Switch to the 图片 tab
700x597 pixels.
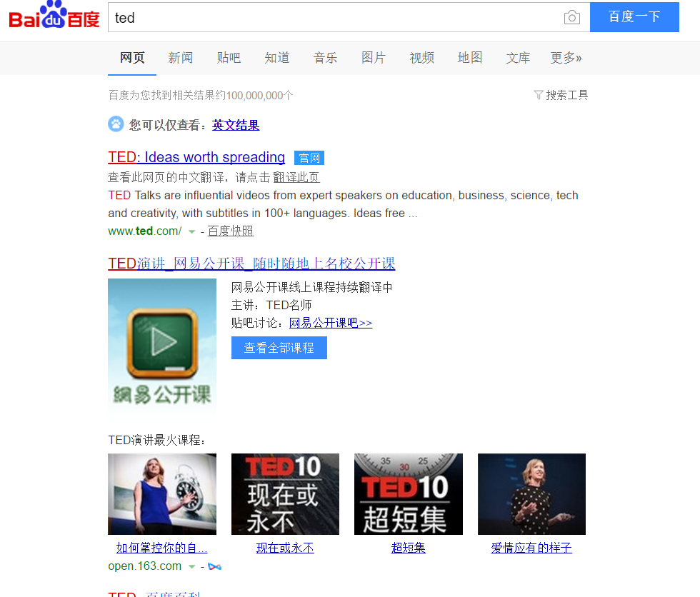click(373, 58)
